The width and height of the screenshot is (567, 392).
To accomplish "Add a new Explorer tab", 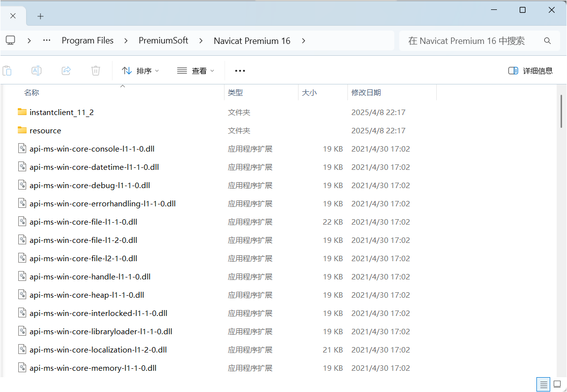I will 40,16.
